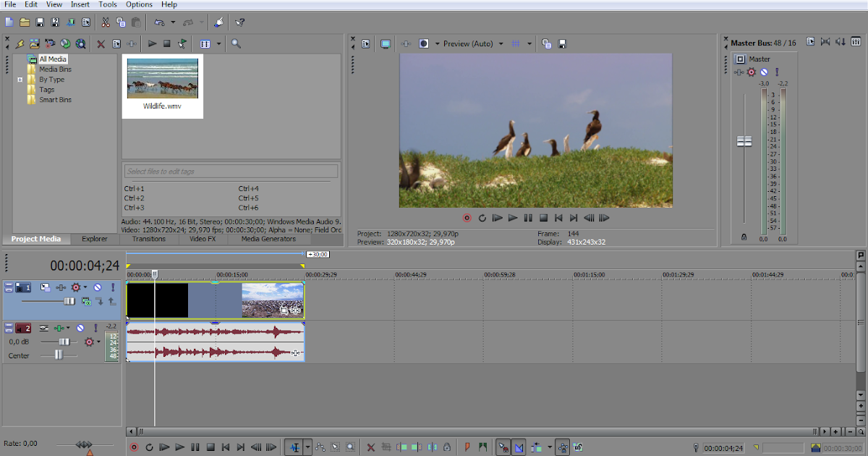Click the Cut icon on the main toolbar

click(x=104, y=22)
